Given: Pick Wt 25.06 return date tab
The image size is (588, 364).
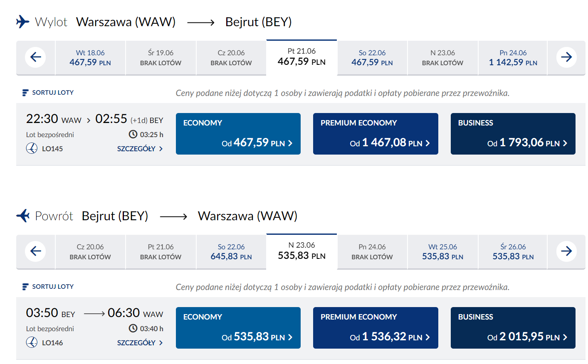Looking at the screenshot, I should [x=442, y=252].
